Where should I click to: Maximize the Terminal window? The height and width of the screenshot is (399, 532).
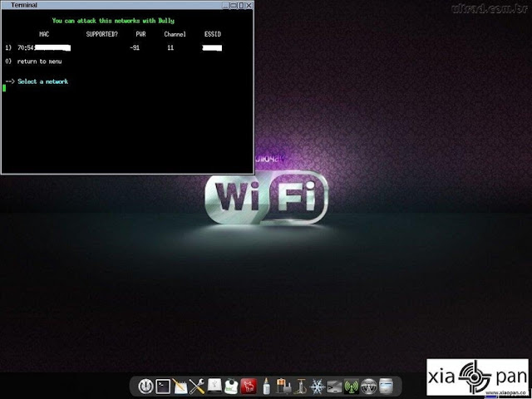241,6
